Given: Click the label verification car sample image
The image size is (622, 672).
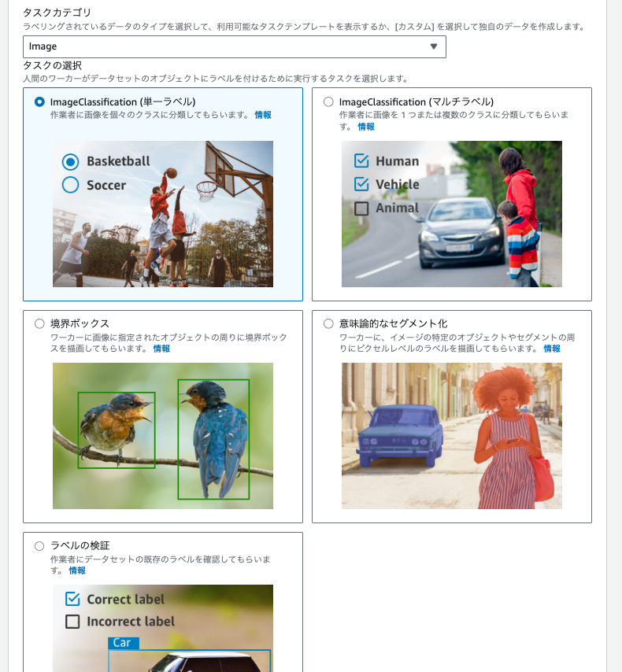Looking at the screenshot, I should coord(163,628).
